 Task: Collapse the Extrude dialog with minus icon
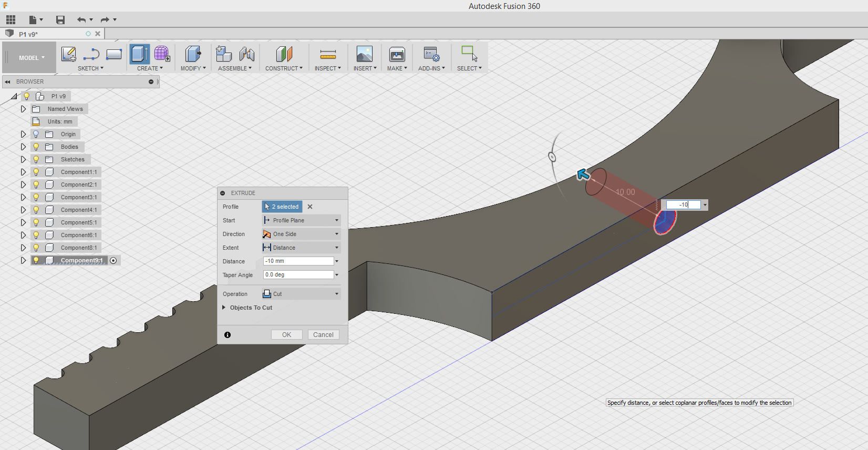(223, 193)
